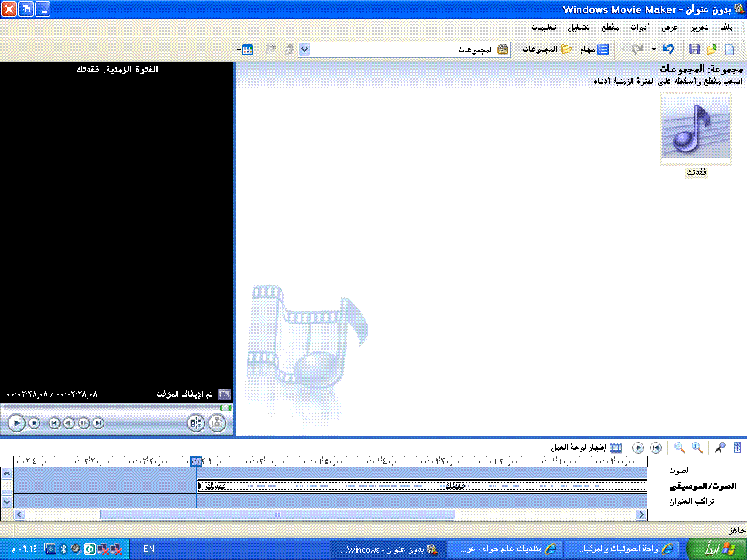Click the Save Project icon in toolbar
This screenshot has height=560, width=747.
694,50
